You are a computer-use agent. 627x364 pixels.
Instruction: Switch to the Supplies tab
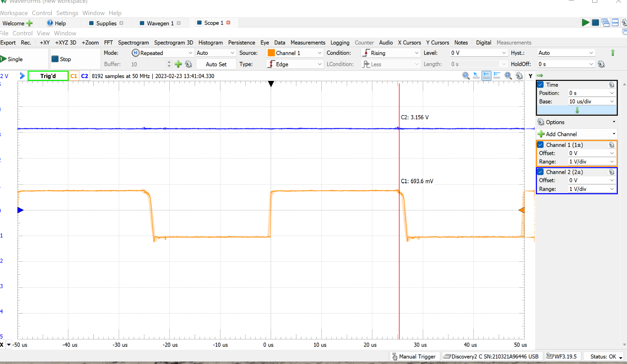(106, 23)
